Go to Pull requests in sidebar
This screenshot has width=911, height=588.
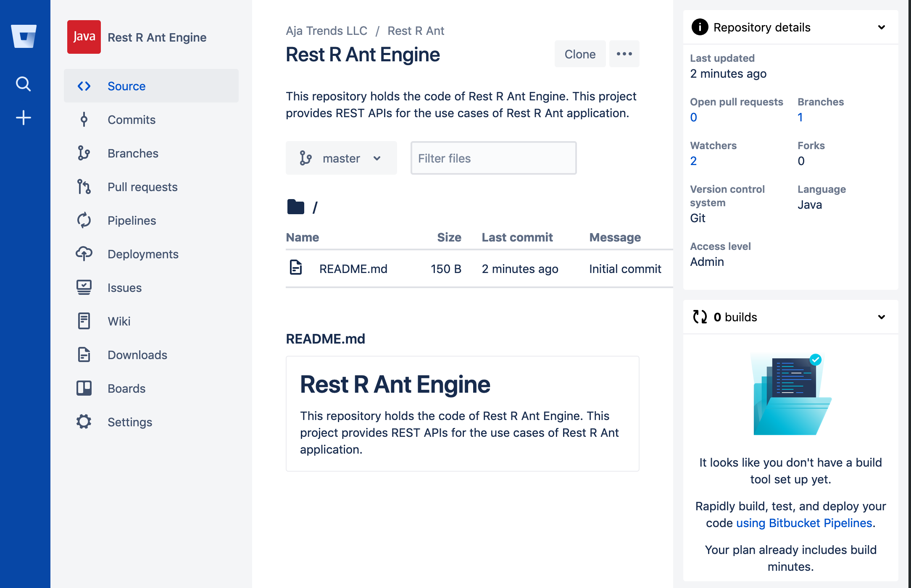[151, 187]
